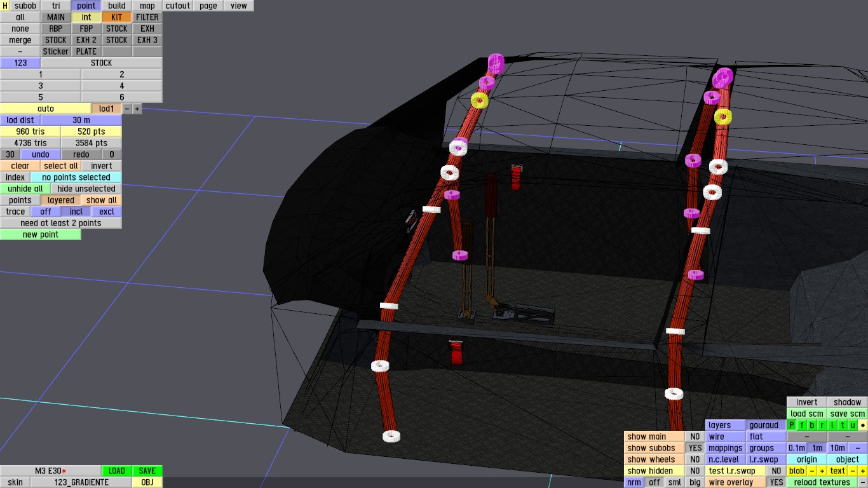Image resolution: width=868 pixels, height=488 pixels.
Task: Open the view mode tab
Action: click(x=239, y=6)
